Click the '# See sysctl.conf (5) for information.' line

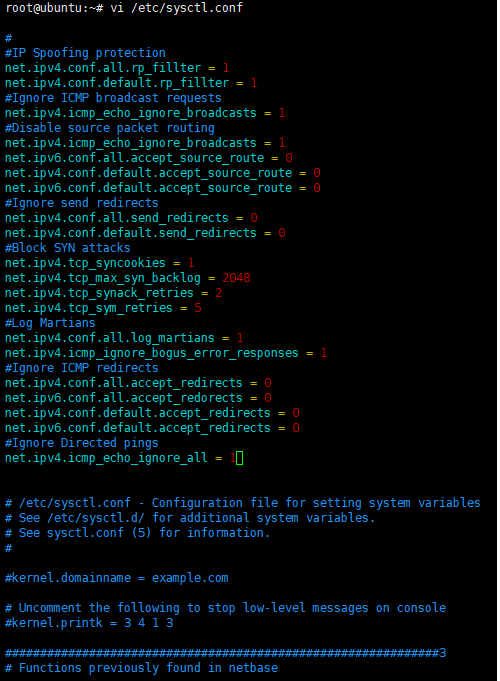pyautogui.click(x=138, y=533)
